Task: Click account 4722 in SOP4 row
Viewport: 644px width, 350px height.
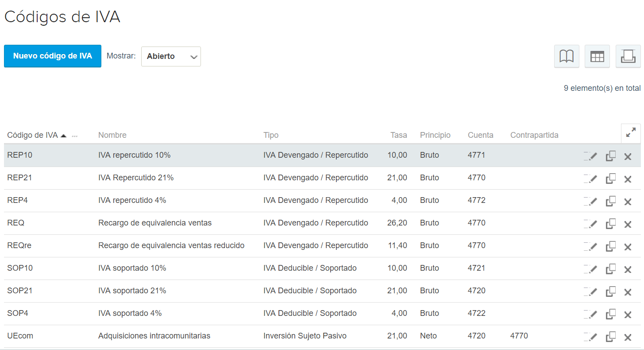Action: (477, 313)
